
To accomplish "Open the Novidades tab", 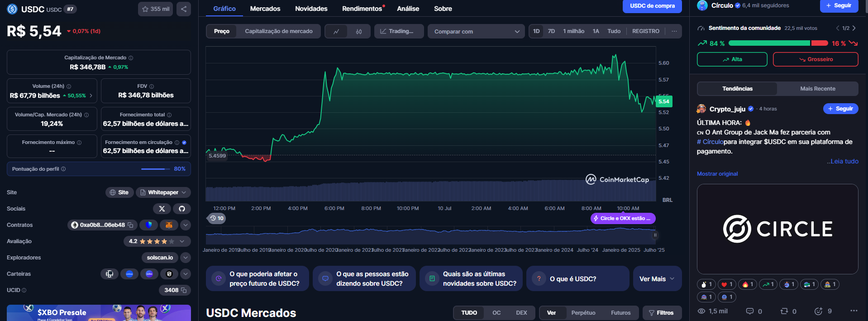I will [x=311, y=9].
